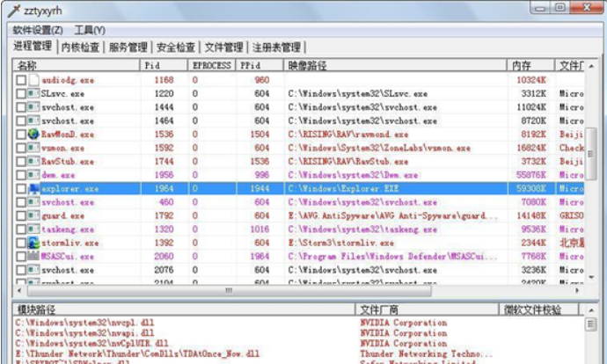Click the process list vertical scrollbar thumb
The width and height of the screenshot is (607, 364).
coord(591,154)
